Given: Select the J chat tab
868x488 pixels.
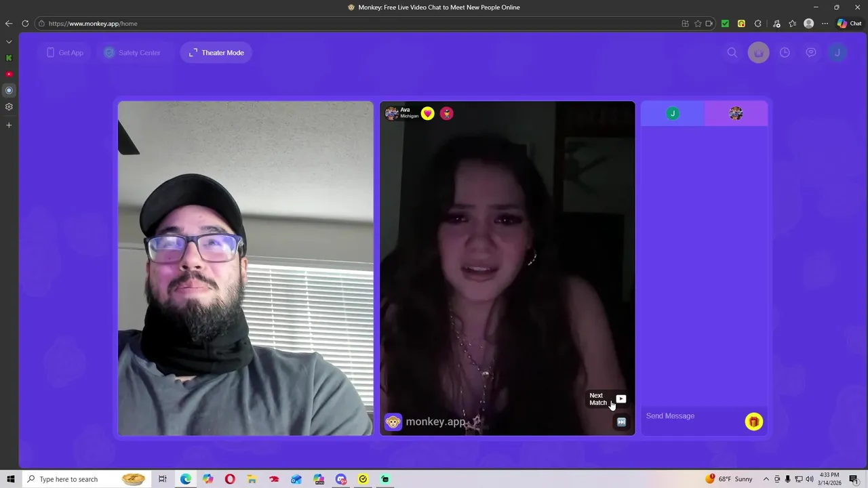Looking at the screenshot, I should coord(673,113).
